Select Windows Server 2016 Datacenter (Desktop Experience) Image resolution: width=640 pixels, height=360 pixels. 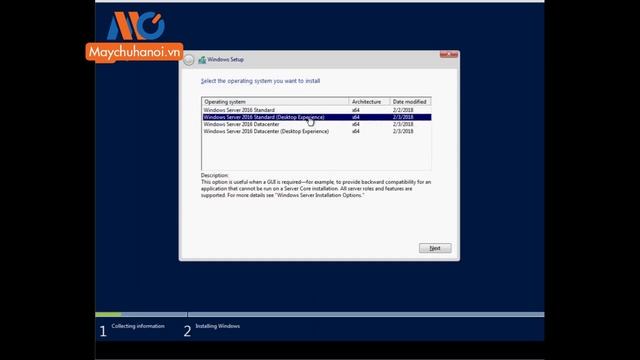316,131
